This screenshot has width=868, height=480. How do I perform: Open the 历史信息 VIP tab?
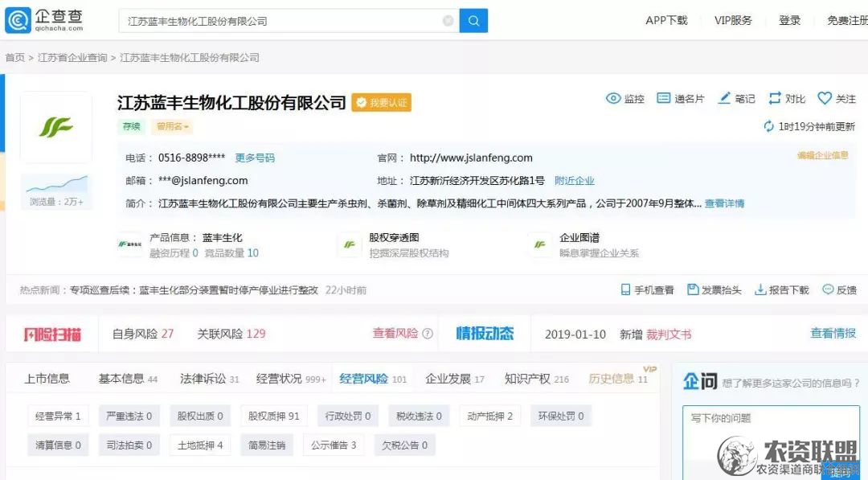tap(618, 379)
